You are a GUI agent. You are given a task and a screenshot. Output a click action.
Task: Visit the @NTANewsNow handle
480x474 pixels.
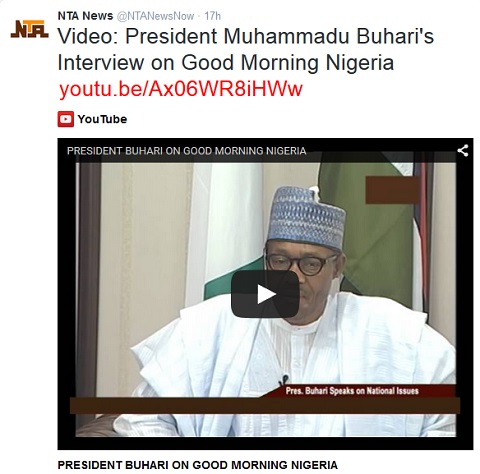155,16
